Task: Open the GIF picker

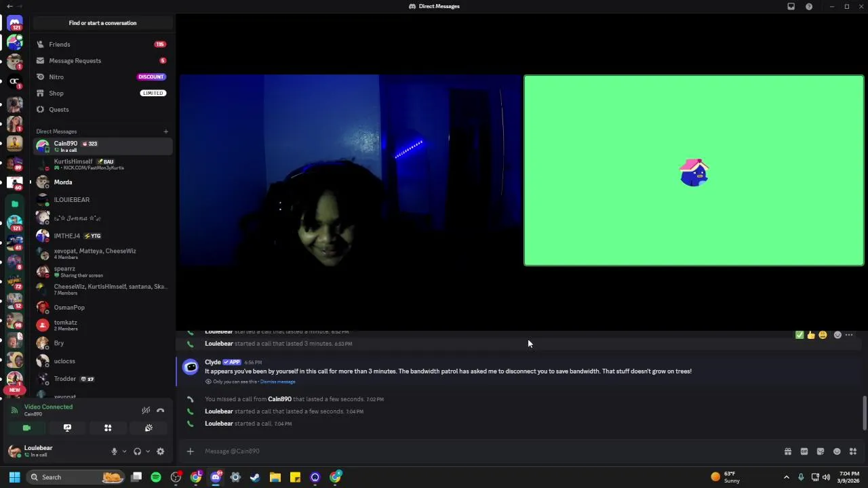Action: pos(804,451)
